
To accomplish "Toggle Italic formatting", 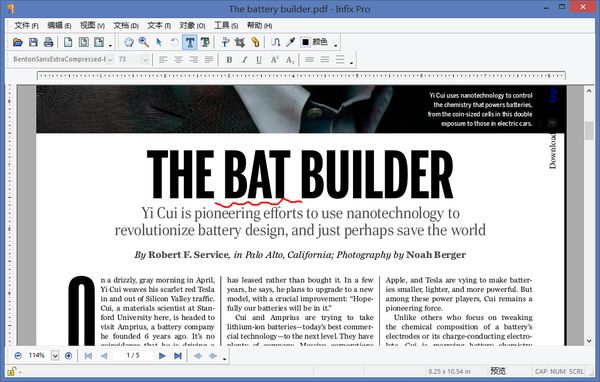I will [x=244, y=60].
